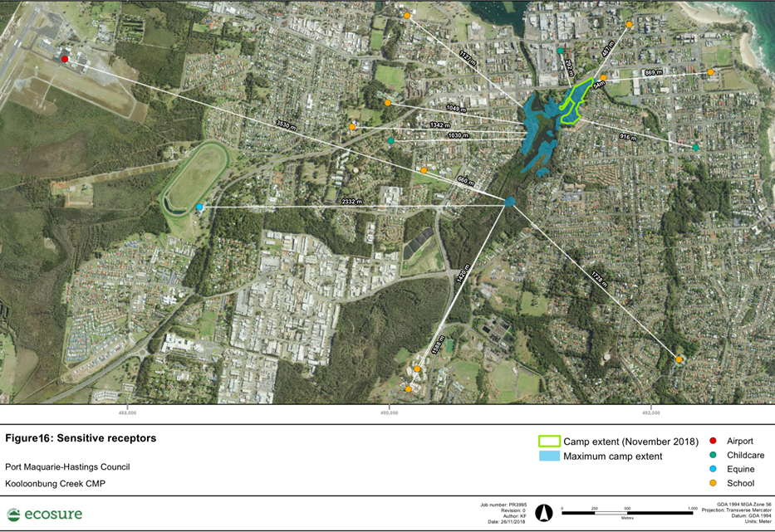
Task: Click the 'Projection: Transverse Mercator' text
Action: click(x=737, y=510)
